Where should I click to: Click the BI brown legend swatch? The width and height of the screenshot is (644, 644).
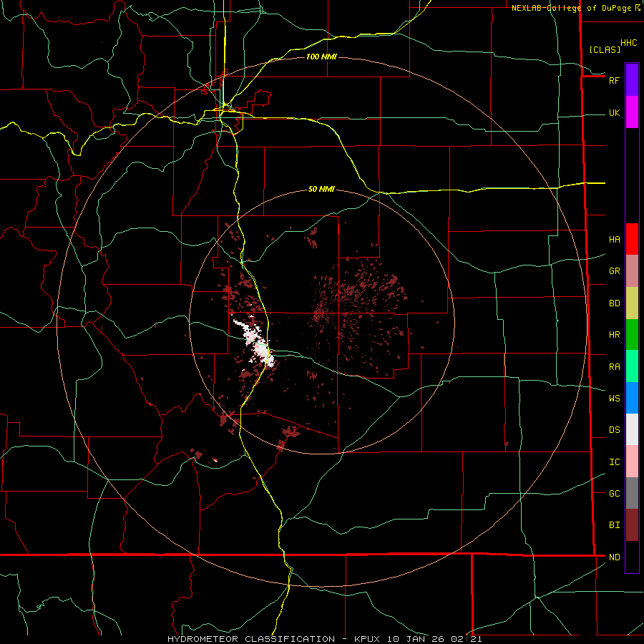point(632,525)
